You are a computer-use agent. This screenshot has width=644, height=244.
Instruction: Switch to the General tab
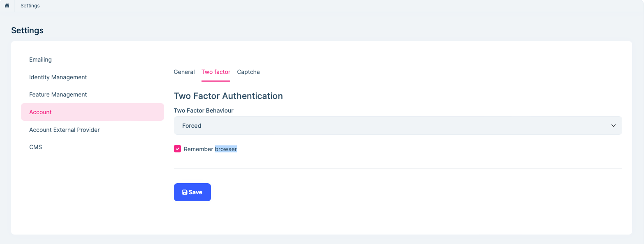tap(184, 72)
